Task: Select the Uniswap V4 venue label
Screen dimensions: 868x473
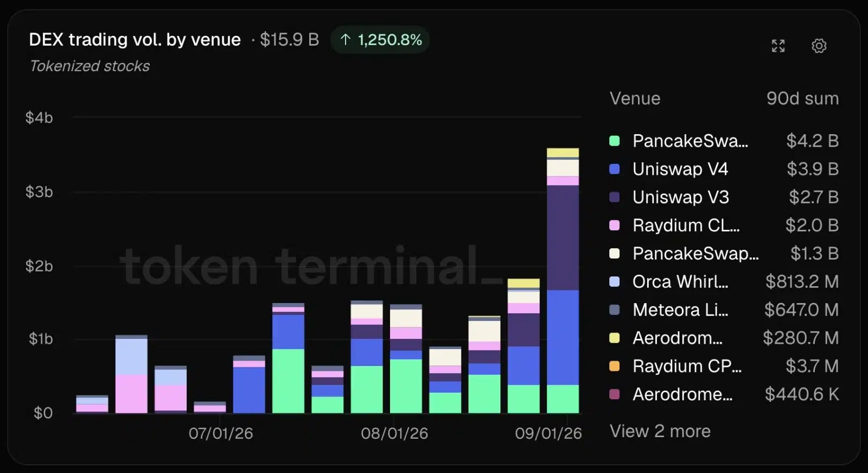Action: tap(680, 169)
